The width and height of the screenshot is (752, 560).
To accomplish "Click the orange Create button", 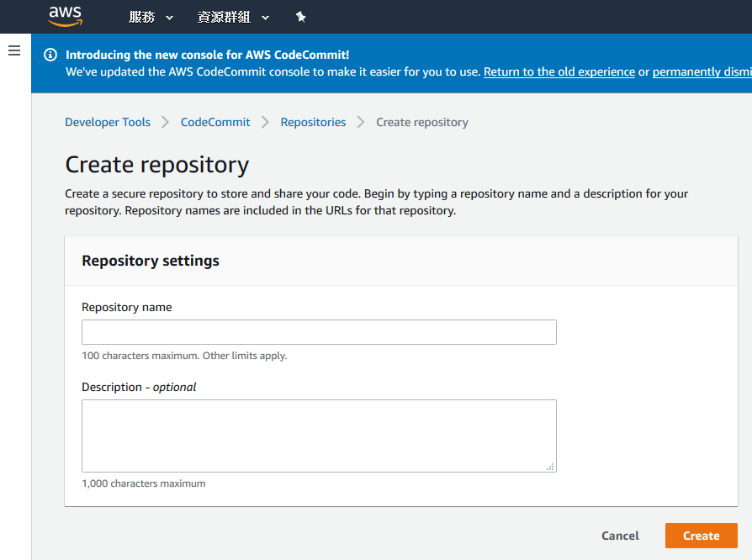I will 702,536.
